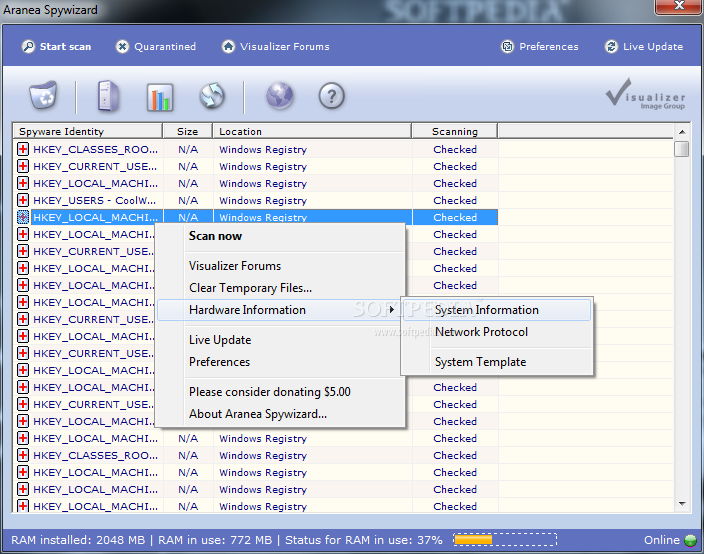Viewport: 704px width, 554px height.
Task: Click the green Online status indicator
Action: click(x=690, y=540)
